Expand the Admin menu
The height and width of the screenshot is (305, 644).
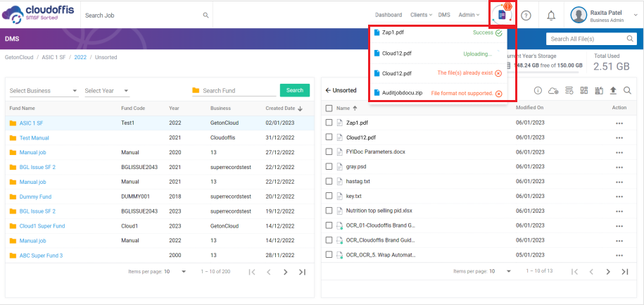pyautogui.click(x=469, y=15)
